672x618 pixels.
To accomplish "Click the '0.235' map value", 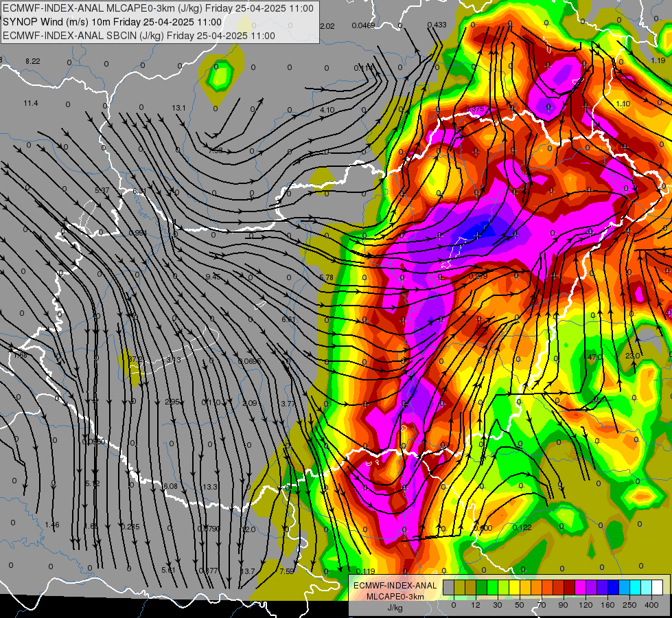I will [130, 527].
